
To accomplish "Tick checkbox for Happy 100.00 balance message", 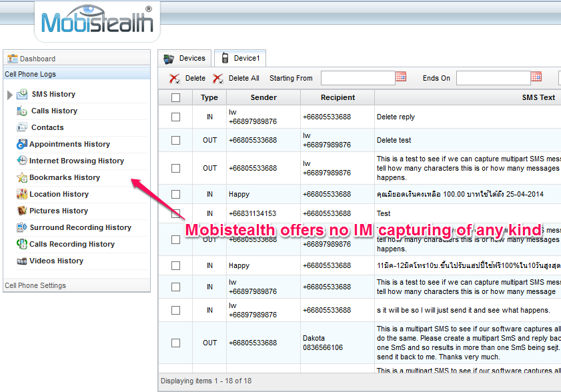I will (175, 194).
